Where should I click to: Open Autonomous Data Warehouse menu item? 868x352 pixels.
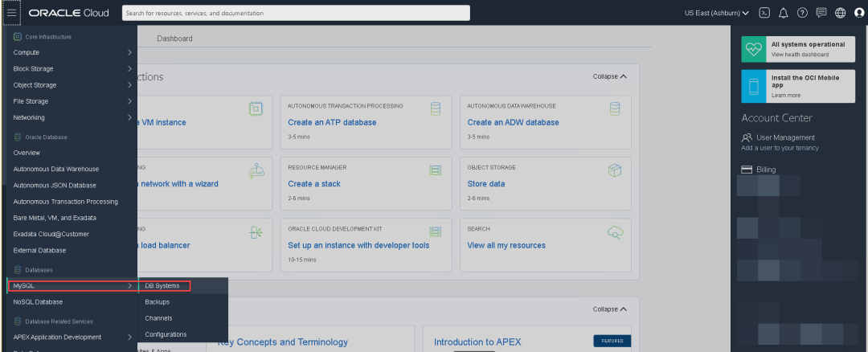(56, 169)
